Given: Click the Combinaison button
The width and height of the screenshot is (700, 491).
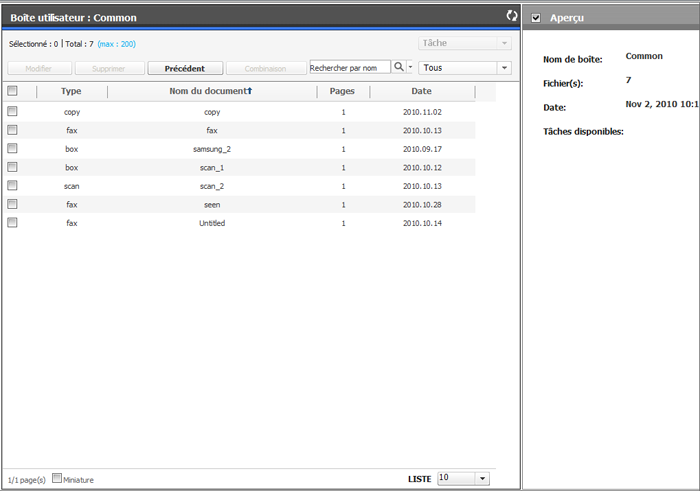Looking at the screenshot, I should [x=264, y=68].
